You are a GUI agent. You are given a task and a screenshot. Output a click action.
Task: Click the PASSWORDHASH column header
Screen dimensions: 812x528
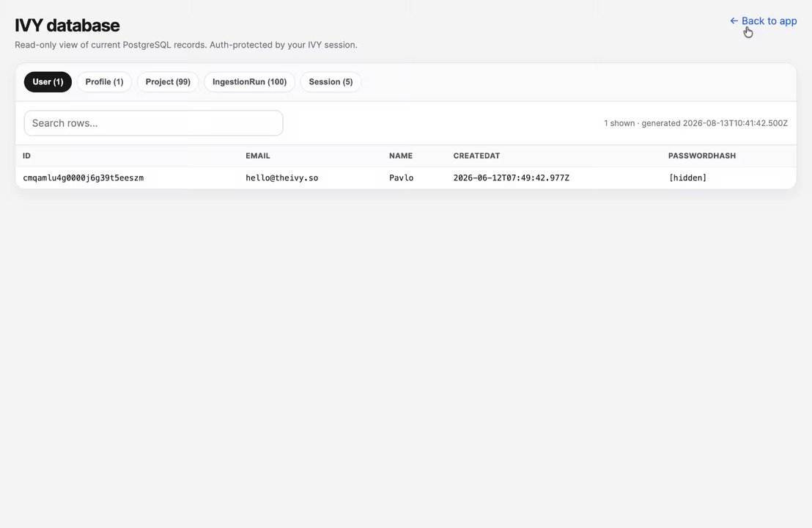coord(701,155)
